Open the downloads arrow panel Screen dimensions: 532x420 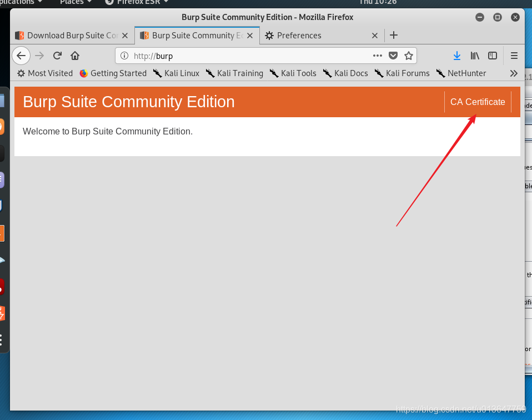(x=457, y=56)
